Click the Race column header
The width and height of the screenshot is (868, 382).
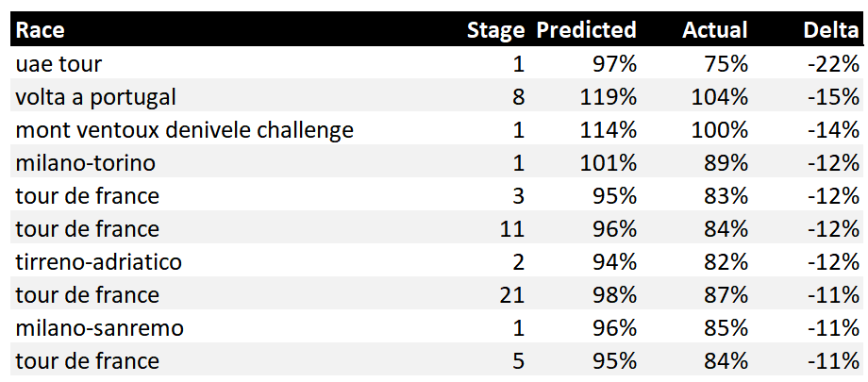(40, 30)
